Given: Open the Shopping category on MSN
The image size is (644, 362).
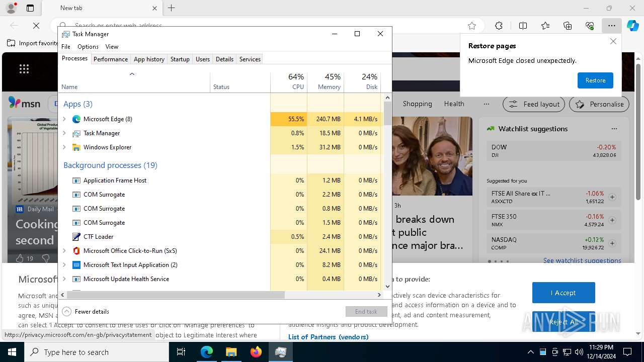Looking at the screenshot, I should tap(417, 104).
